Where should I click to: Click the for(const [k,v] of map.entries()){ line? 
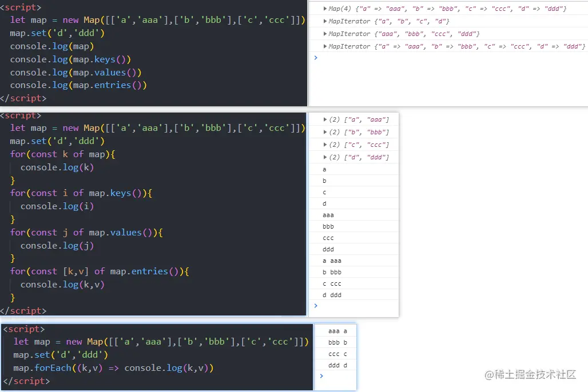[x=100, y=271]
